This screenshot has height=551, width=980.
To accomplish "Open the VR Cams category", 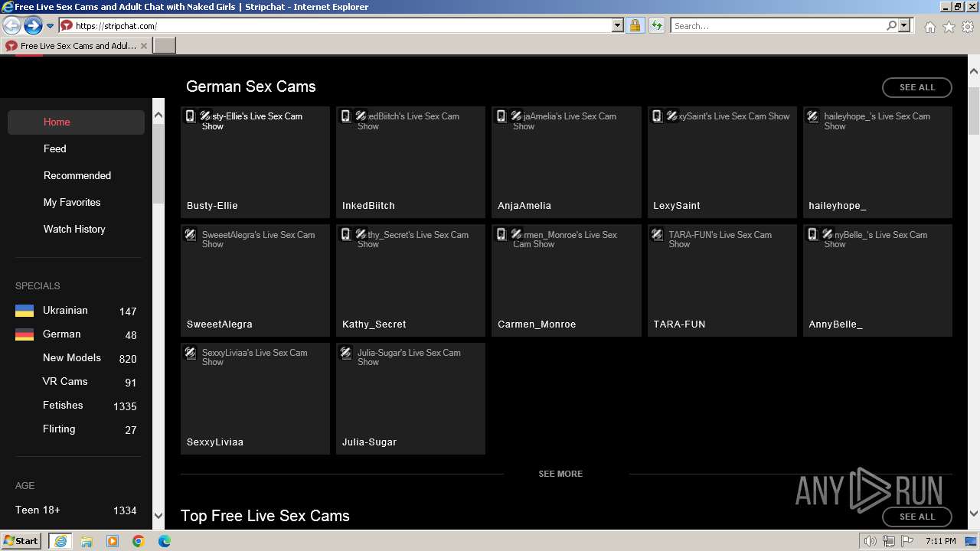I will point(65,381).
